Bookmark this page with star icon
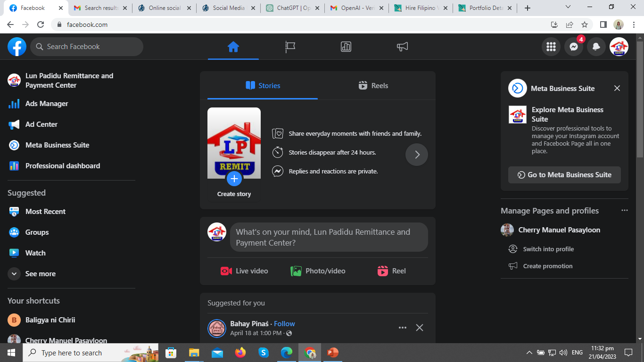 [585, 25]
